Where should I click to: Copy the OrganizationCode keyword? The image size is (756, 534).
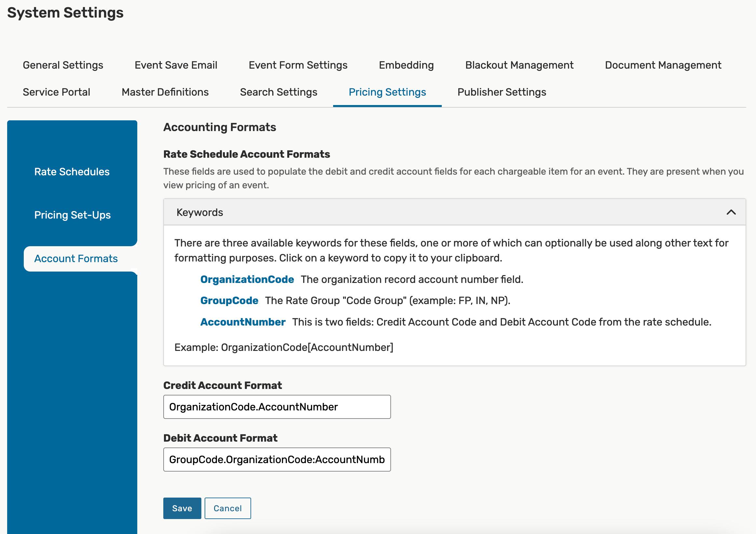coord(247,279)
